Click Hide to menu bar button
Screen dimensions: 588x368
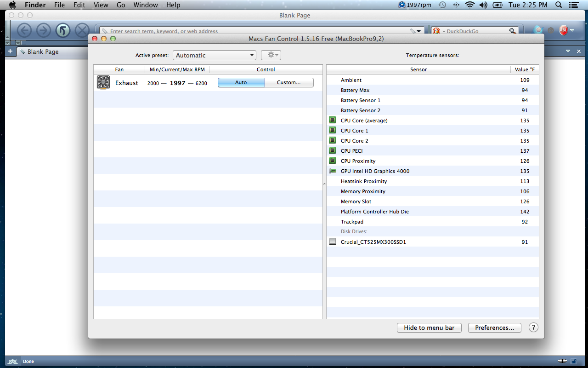click(429, 328)
